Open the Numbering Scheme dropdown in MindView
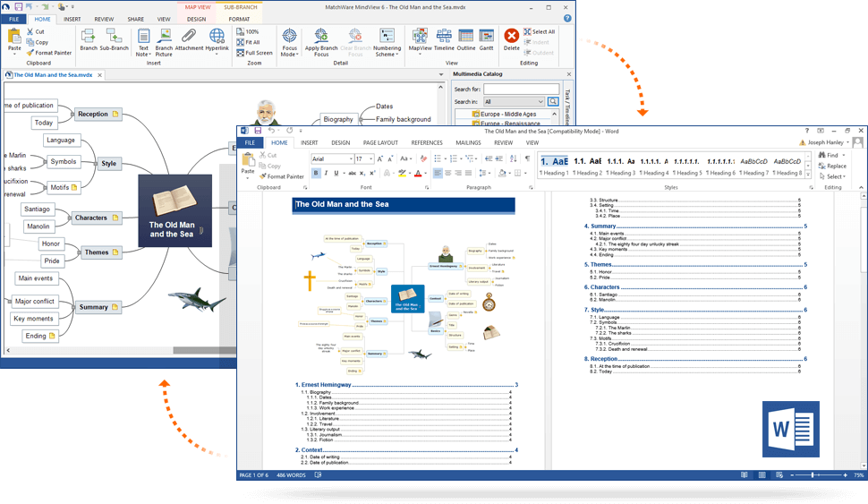868x504 pixels. point(387,43)
